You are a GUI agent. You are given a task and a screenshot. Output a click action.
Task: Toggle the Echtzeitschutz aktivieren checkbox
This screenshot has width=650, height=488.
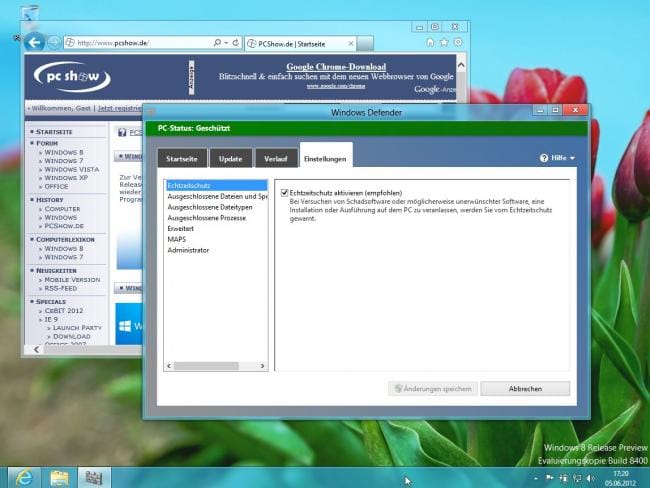pos(284,193)
